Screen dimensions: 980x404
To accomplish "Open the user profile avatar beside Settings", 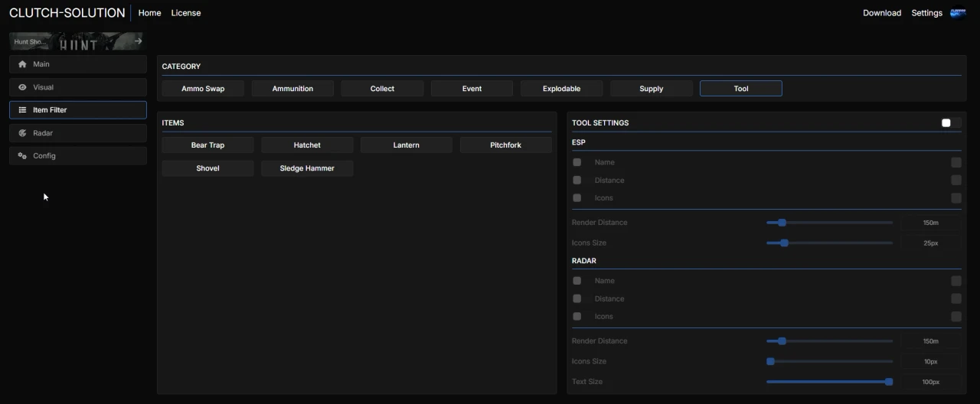I will pyautogui.click(x=958, y=13).
